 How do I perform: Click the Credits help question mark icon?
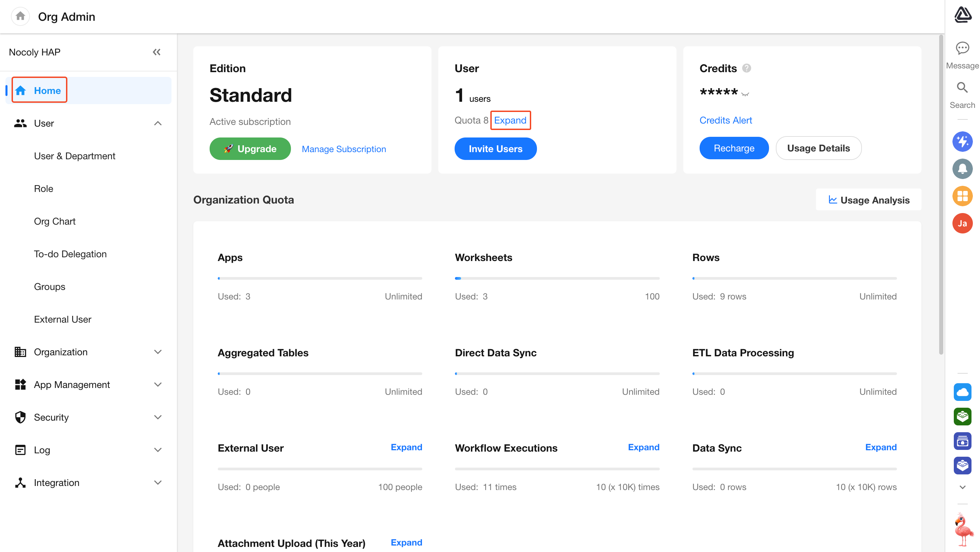747,68
